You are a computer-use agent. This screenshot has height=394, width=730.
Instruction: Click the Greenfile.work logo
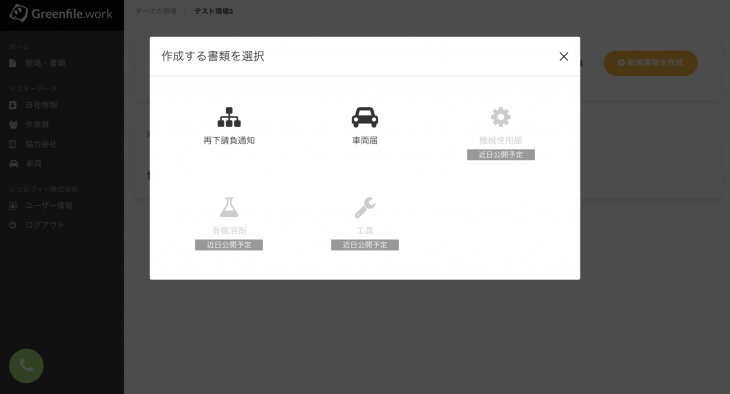(x=61, y=14)
